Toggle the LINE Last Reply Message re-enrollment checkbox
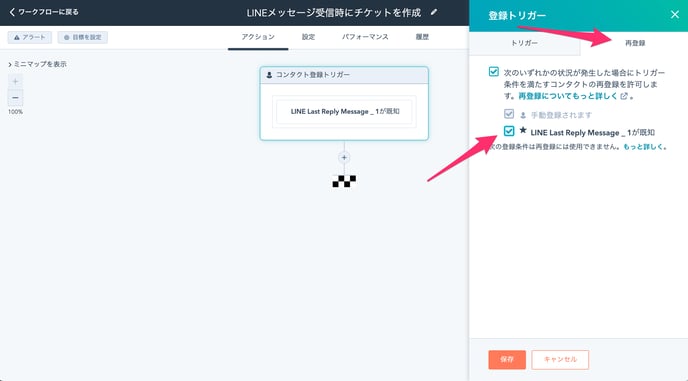Image resolution: width=688 pixels, height=381 pixels. (x=509, y=131)
